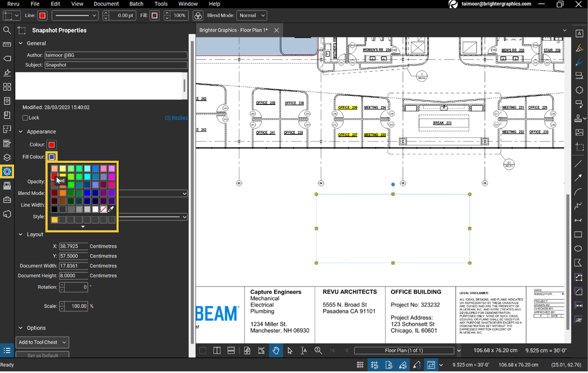Enable the Lock checkbox
The width and height of the screenshot is (588, 373).
click(25, 118)
